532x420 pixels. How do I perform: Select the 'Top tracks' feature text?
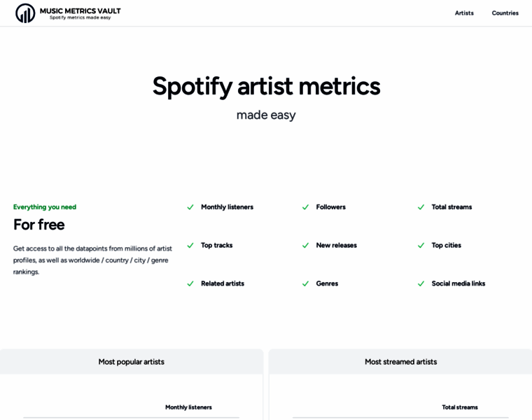click(x=216, y=245)
